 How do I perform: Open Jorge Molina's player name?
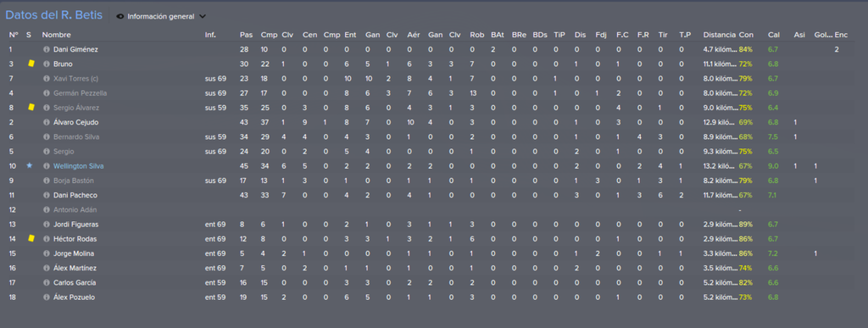(74, 253)
